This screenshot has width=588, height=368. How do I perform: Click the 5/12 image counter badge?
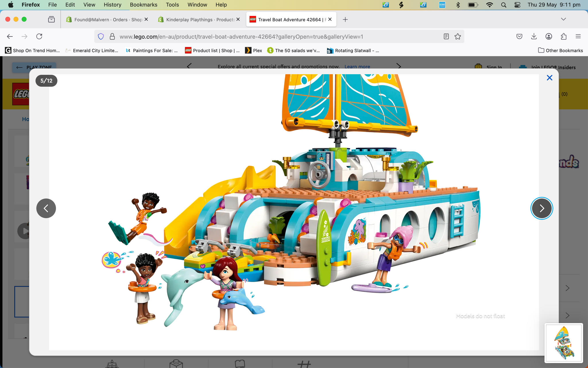tap(46, 81)
